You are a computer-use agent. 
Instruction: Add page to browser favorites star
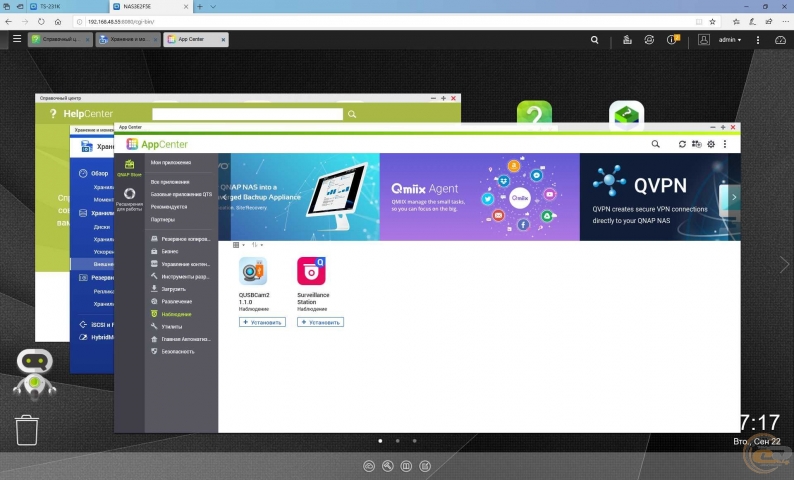(712, 22)
